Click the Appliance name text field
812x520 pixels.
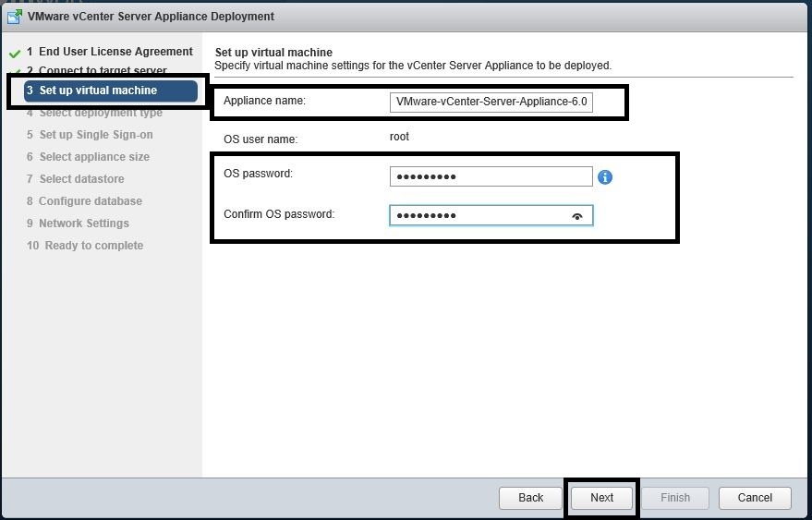coord(491,102)
